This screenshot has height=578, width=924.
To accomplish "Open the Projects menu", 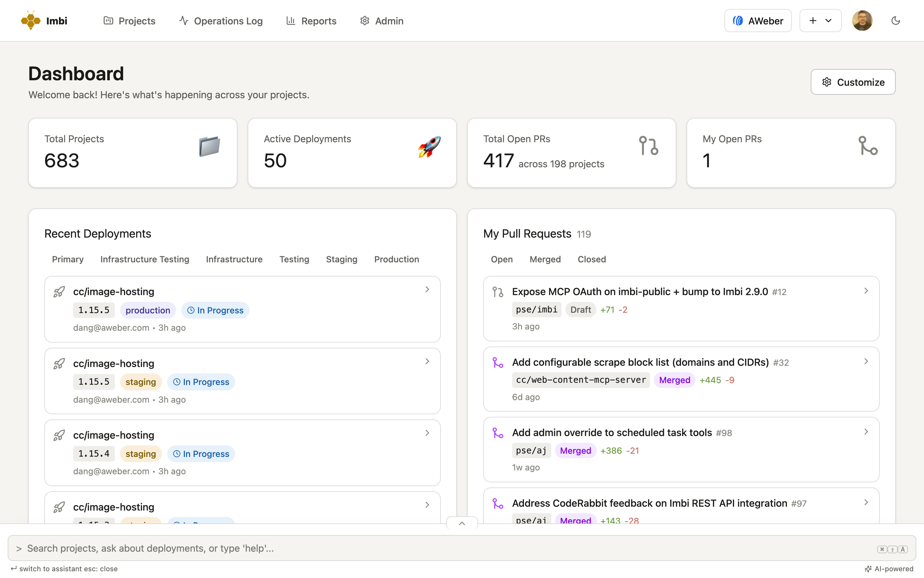I will tap(129, 21).
